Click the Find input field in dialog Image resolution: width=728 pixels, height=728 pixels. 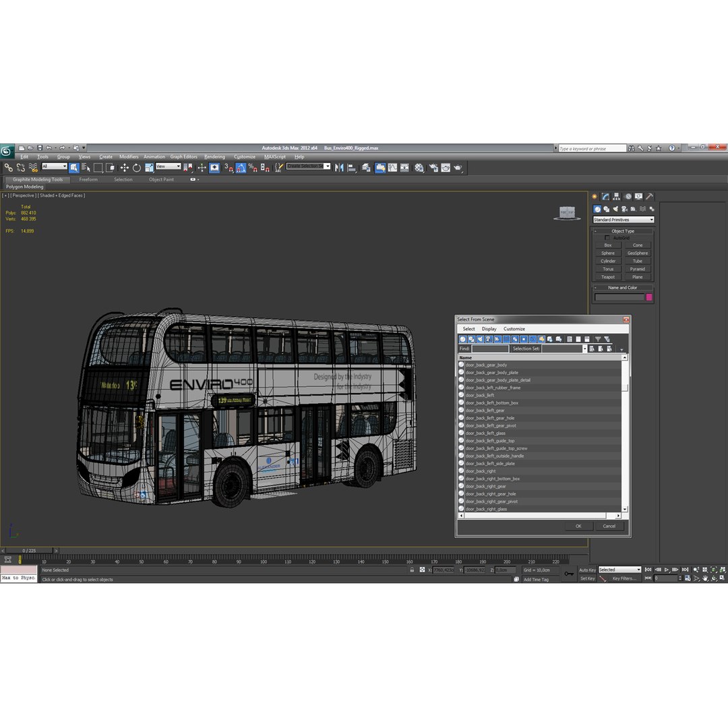click(490, 348)
